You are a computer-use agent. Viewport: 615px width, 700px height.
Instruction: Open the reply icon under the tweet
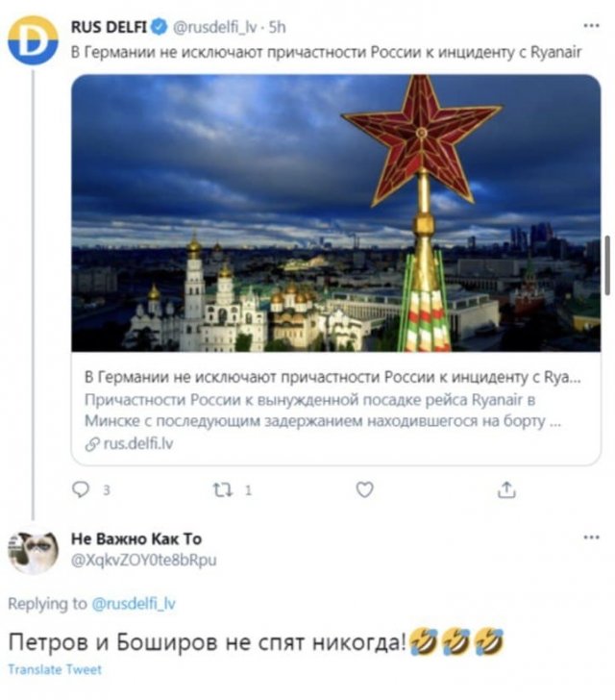[81, 490]
